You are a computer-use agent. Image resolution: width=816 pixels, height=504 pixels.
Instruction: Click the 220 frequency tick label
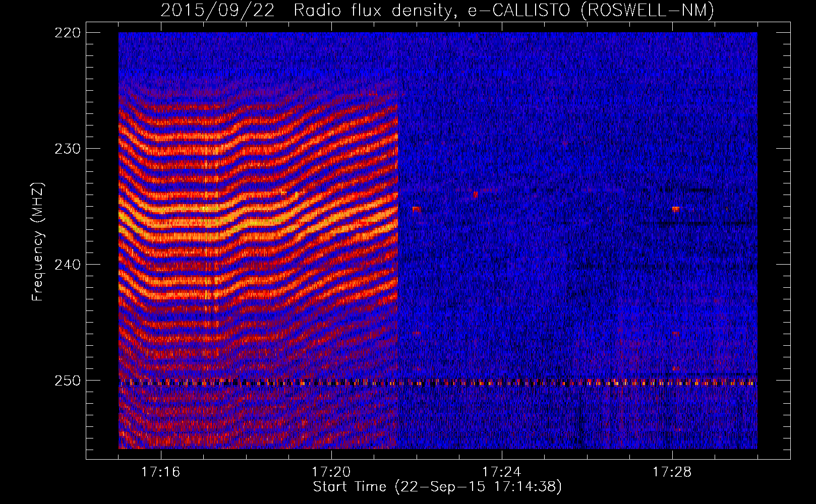click(67, 33)
